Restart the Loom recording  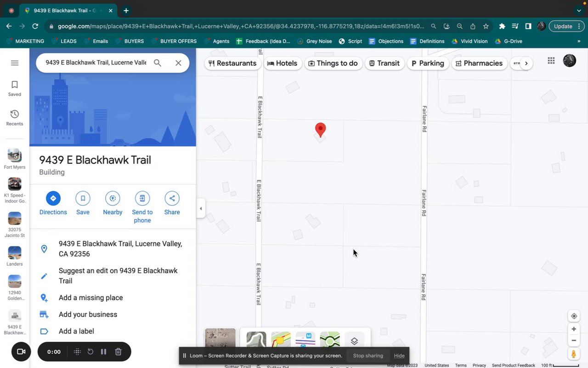pos(90,351)
